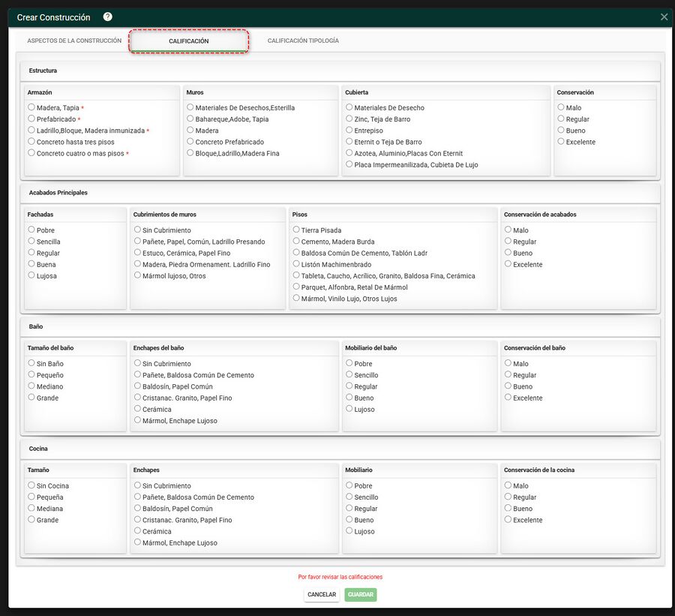The image size is (675, 616).
Task: Open the help question mark icon
Action: [x=107, y=17]
